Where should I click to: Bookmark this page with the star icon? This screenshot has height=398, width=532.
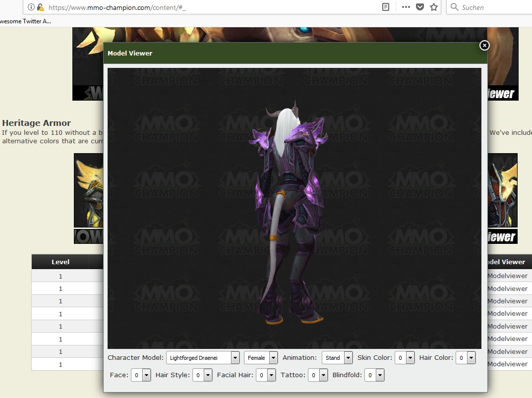pyautogui.click(x=434, y=7)
